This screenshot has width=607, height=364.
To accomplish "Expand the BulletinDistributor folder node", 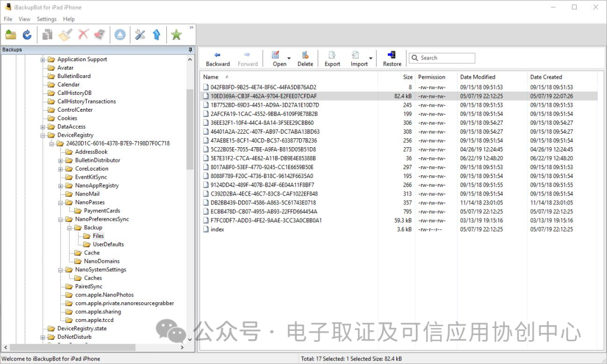I will (x=60, y=161).
